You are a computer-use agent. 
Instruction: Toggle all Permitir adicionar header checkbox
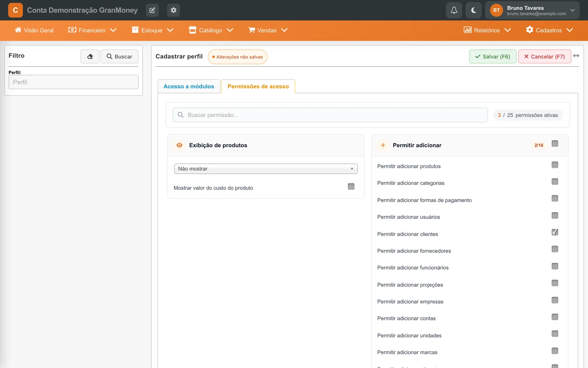coord(555,144)
